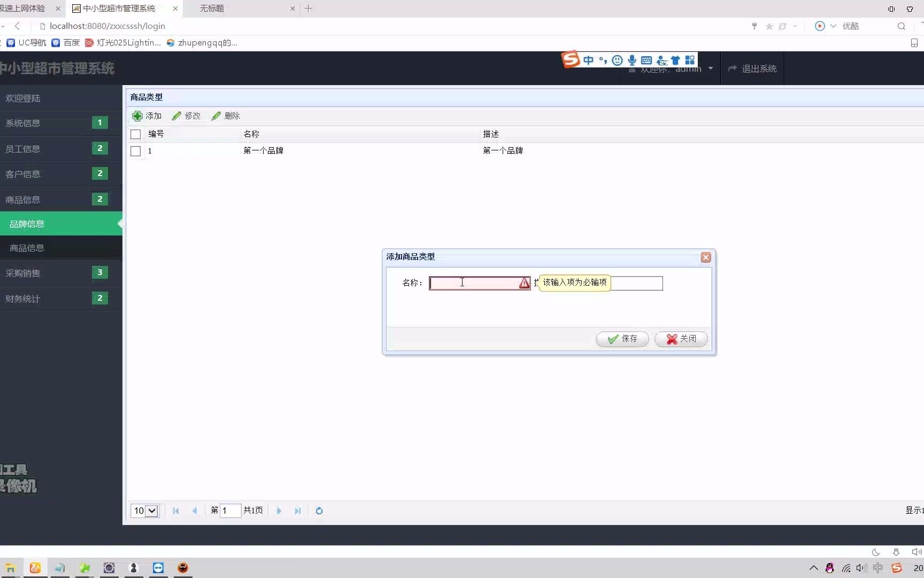924x578 pixels.
Task: Click the 保存 save button
Action: pyautogui.click(x=622, y=339)
